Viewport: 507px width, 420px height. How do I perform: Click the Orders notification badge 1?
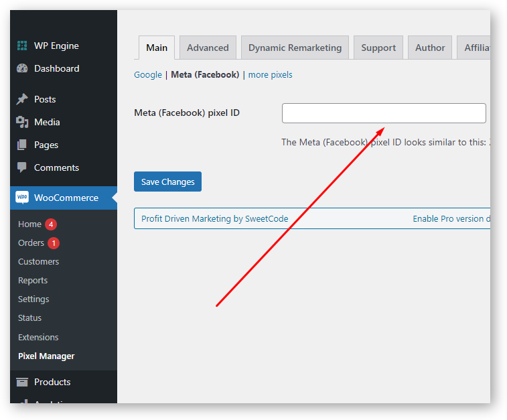point(54,242)
